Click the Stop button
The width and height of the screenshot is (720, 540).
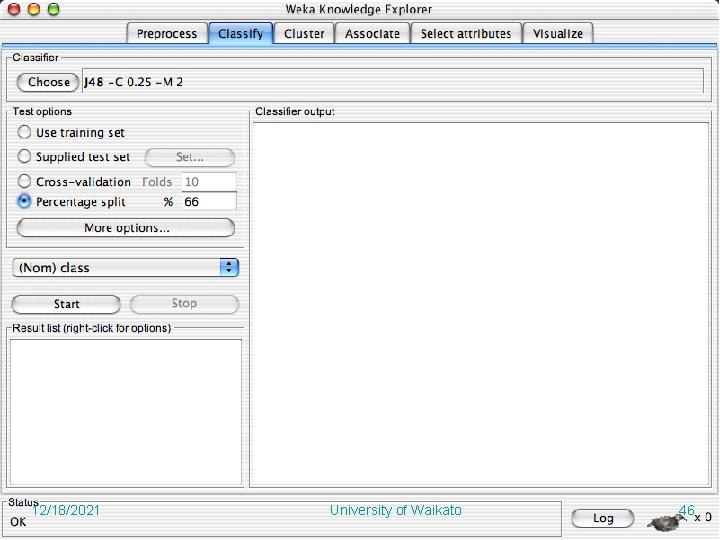pos(184,304)
